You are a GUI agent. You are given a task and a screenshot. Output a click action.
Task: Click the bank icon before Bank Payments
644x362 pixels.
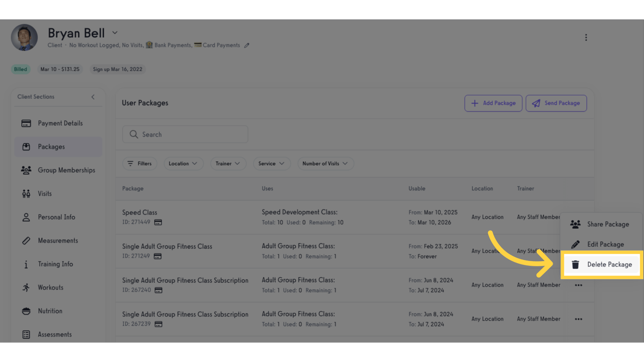pyautogui.click(x=149, y=45)
